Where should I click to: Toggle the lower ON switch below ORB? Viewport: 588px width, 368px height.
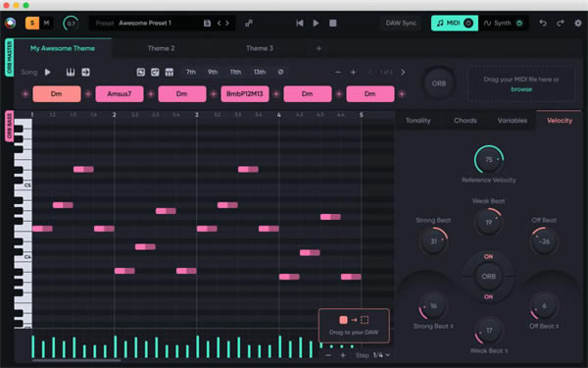(488, 297)
